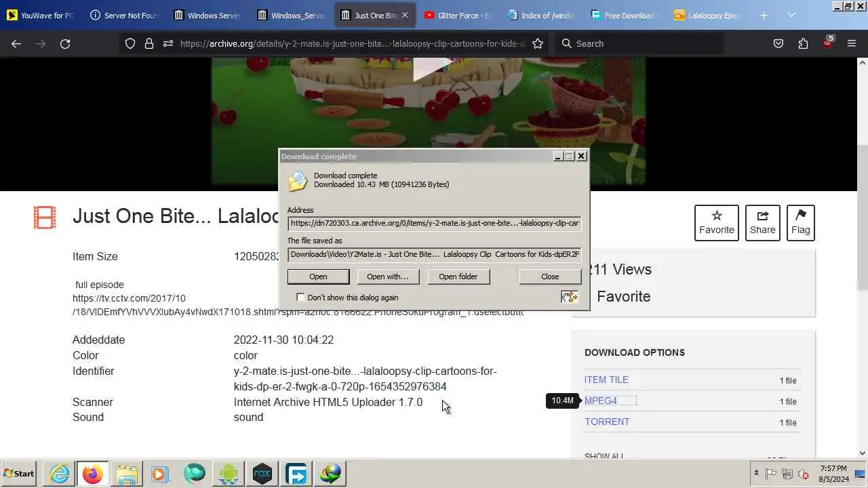Viewport: 868px width, 488px height.
Task: Bookmark this page with the star icon
Action: click(x=538, y=43)
